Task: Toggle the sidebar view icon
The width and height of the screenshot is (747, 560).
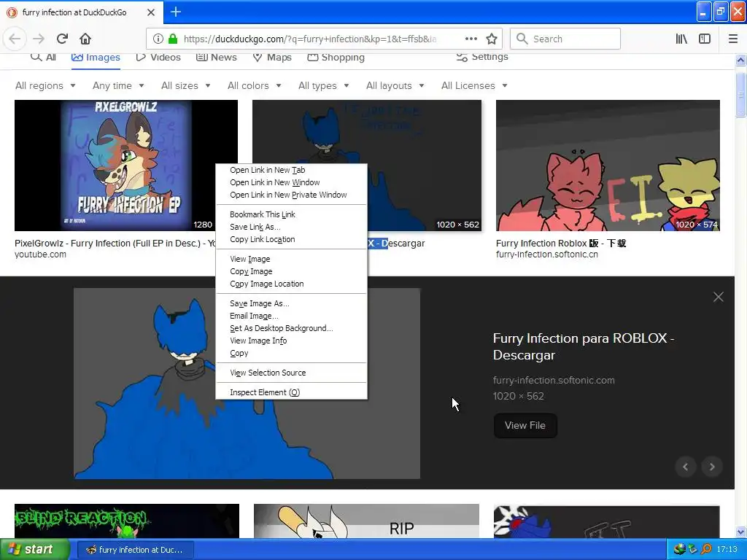Action: coord(705,39)
